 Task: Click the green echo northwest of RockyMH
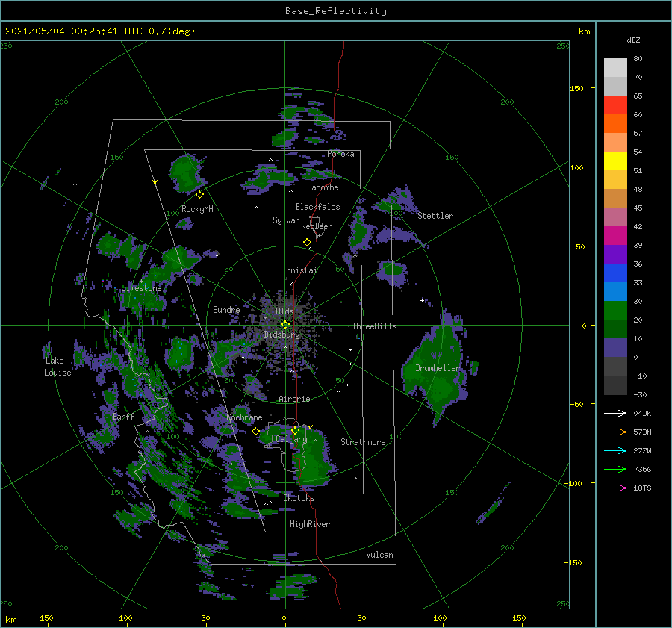coord(186,173)
